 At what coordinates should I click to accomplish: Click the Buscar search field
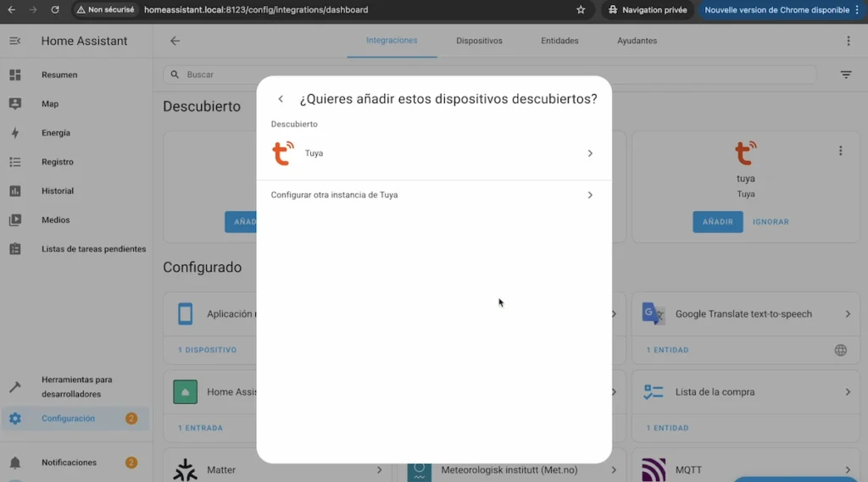click(490, 75)
